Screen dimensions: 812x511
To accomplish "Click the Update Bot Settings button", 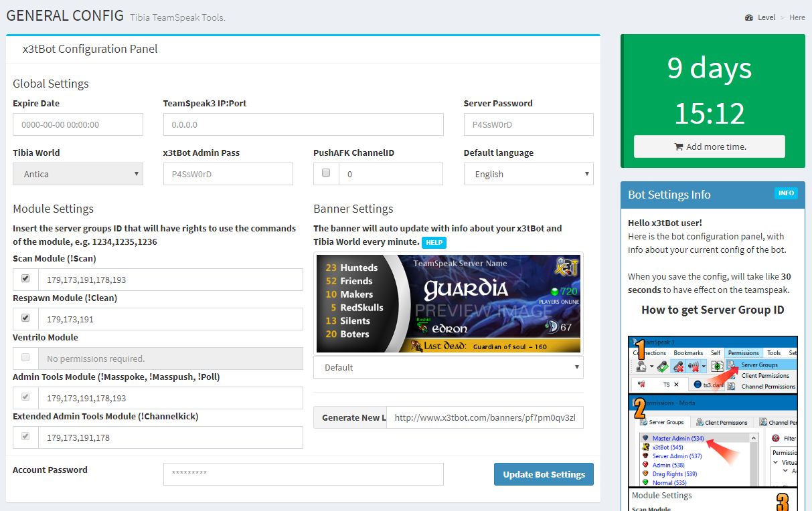I will coord(544,474).
